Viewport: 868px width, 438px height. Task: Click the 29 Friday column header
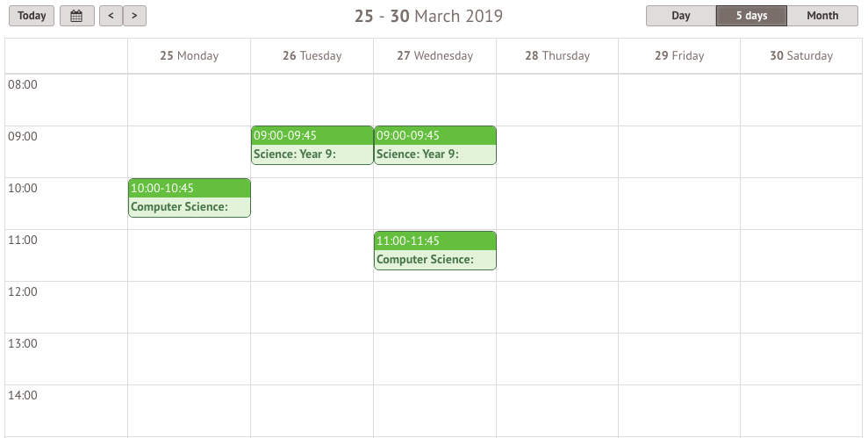679,55
